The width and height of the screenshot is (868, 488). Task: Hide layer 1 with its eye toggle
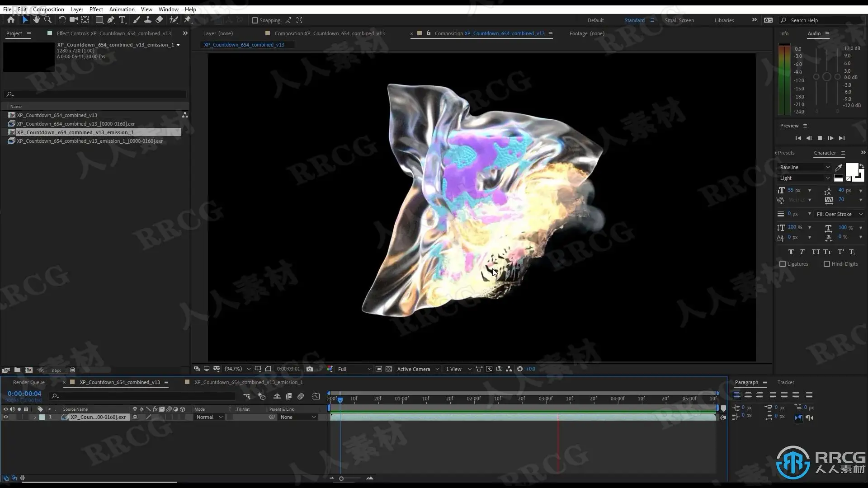6,417
